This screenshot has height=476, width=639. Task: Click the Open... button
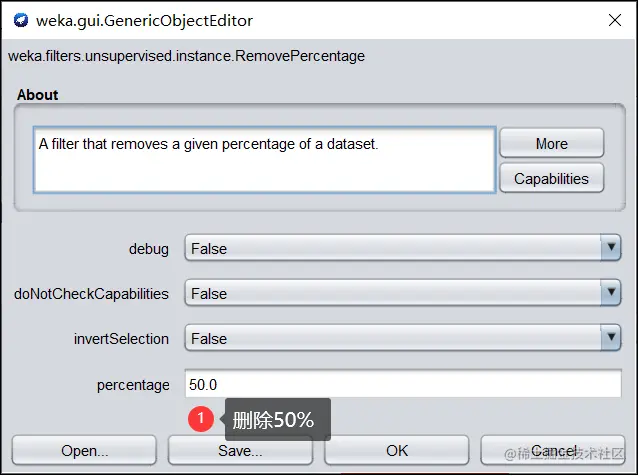(84, 451)
